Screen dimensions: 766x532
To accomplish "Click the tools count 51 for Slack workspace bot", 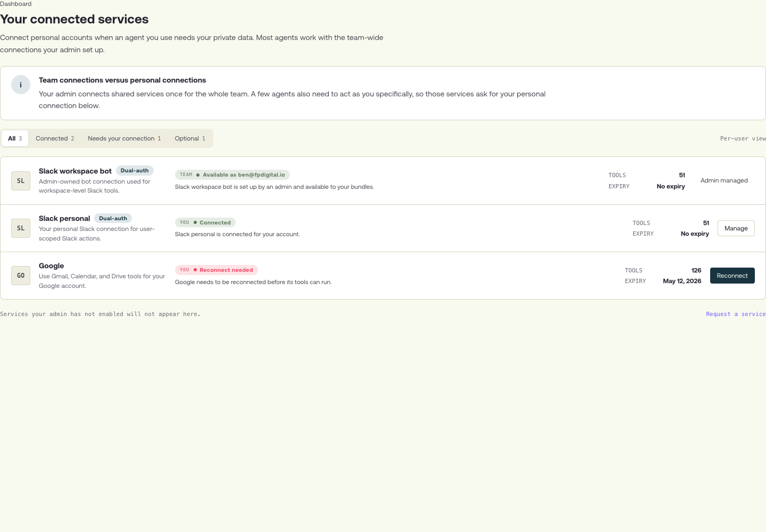I will [x=682, y=175].
